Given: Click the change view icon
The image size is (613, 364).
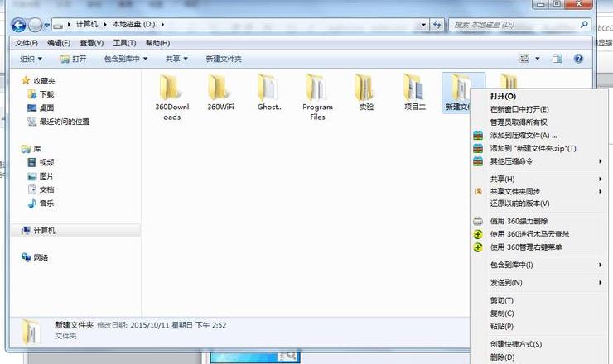Looking at the screenshot, I should [x=524, y=59].
